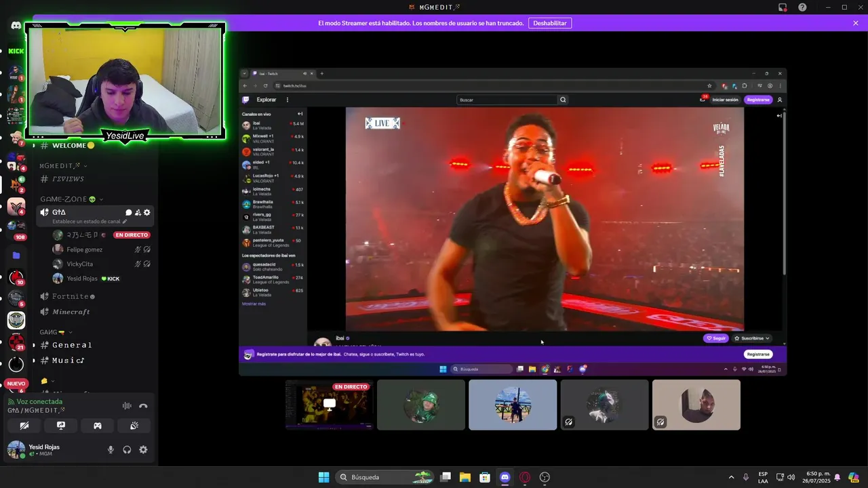Click the EN DIRECTO badge in voice list

point(132,235)
